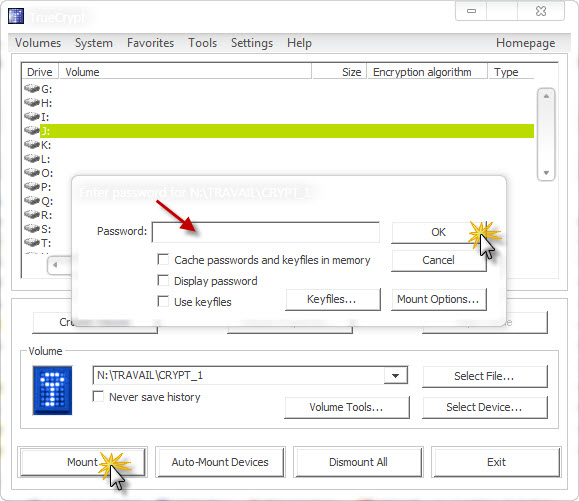Open the Volumes menu

coord(38,43)
